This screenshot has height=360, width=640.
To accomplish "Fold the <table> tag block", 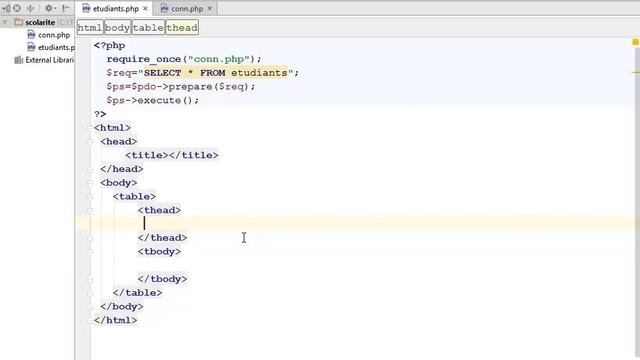I will (90, 197).
